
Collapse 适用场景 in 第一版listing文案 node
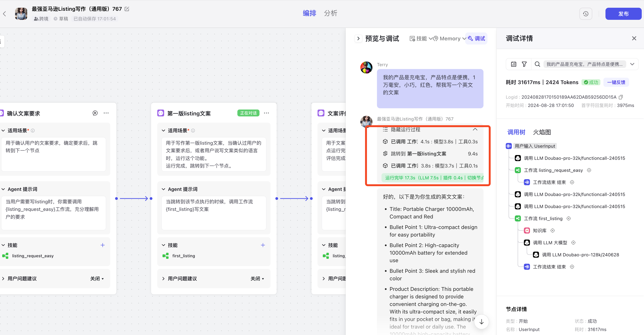point(163,131)
